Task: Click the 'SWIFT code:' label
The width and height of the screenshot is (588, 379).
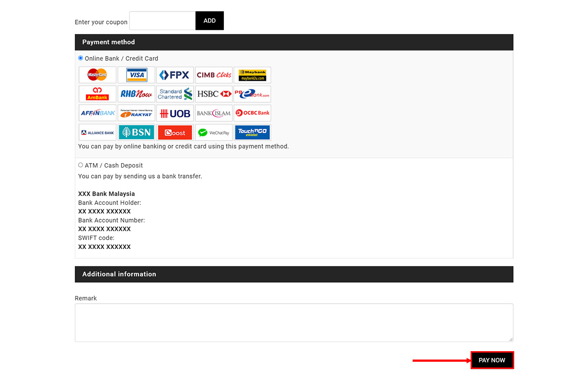Action: [96, 238]
